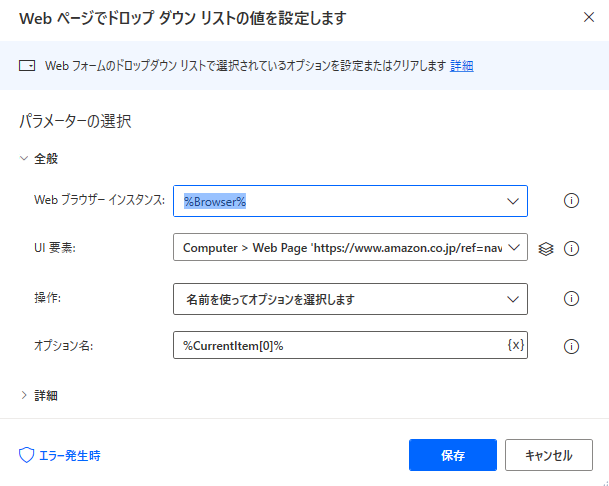This screenshot has height=486, width=609.
Task: Click info icon next to オプション名 field
Action: tap(571, 346)
